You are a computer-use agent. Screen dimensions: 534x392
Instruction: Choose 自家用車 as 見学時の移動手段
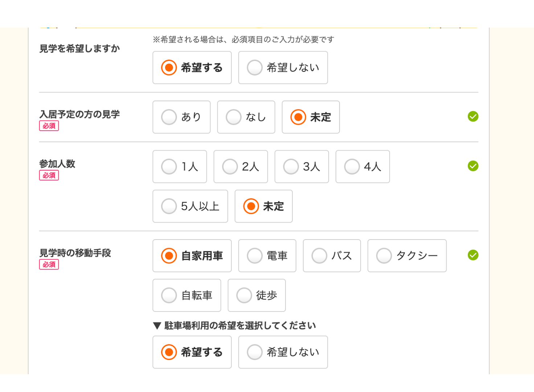(x=192, y=256)
